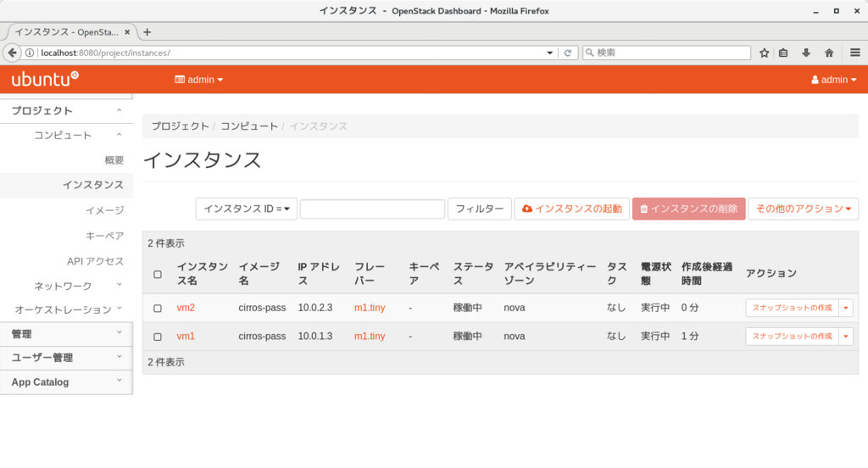
Task: Click the ステータス column header
Action: tap(473, 274)
